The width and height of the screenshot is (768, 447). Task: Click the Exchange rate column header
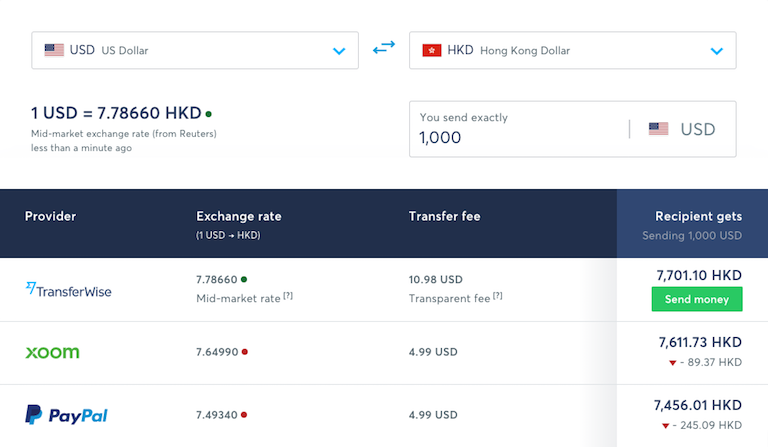(239, 216)
